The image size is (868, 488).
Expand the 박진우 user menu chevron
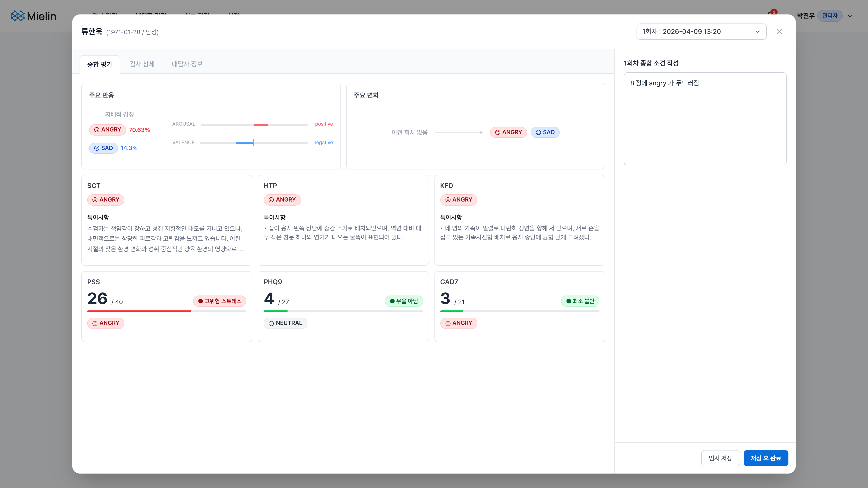click(850, 16)
